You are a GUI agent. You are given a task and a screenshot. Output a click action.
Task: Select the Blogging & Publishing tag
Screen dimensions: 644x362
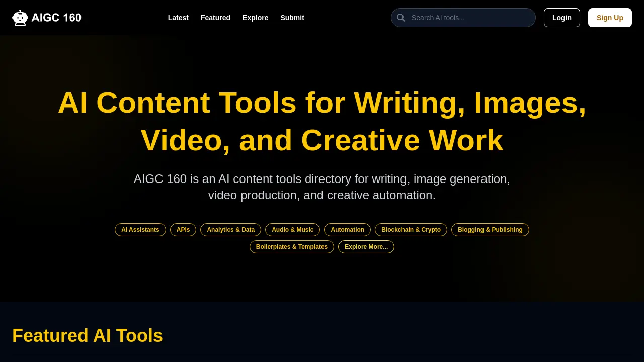[x=490, y=230]
